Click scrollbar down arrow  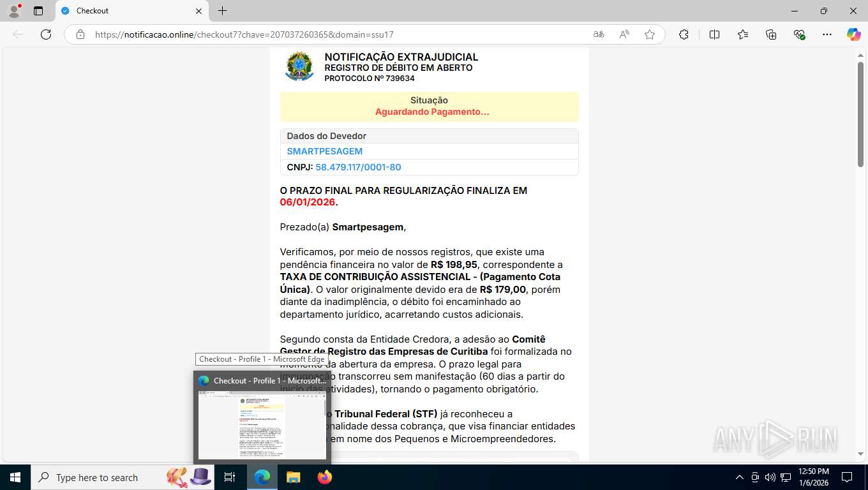[860, 454]
